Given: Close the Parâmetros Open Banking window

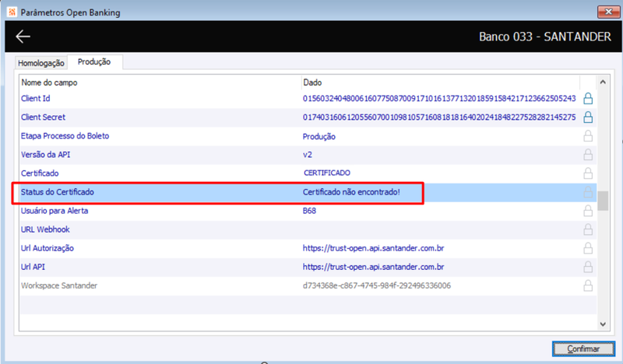Looking at the screenshot, I should [x=608, y=12].
